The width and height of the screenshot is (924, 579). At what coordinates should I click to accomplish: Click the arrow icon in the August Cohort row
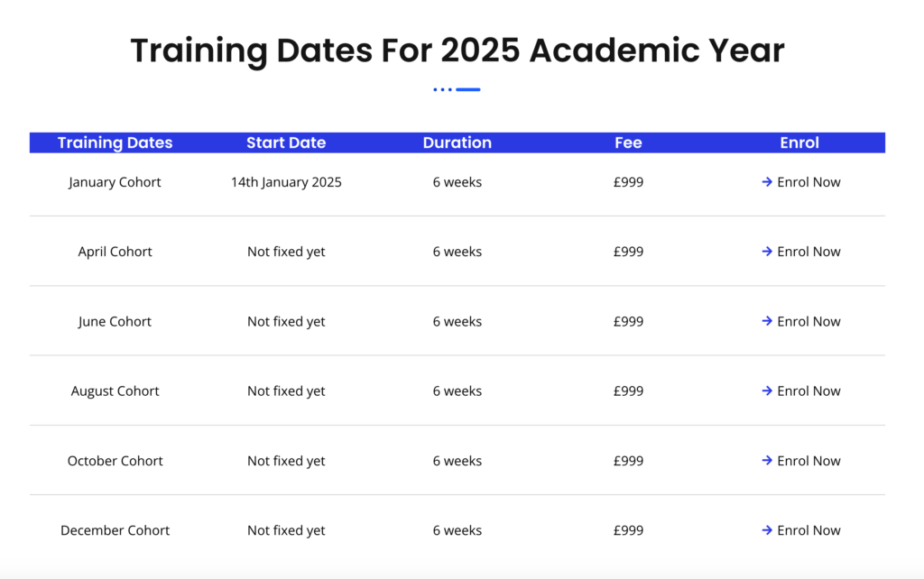[x=767, y=391]
